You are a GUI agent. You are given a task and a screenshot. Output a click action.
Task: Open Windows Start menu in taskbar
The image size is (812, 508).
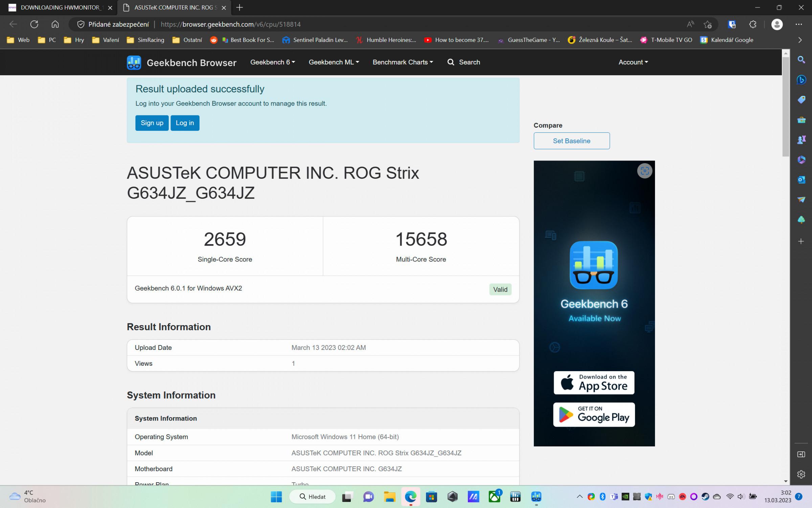(x=276, y=497)
